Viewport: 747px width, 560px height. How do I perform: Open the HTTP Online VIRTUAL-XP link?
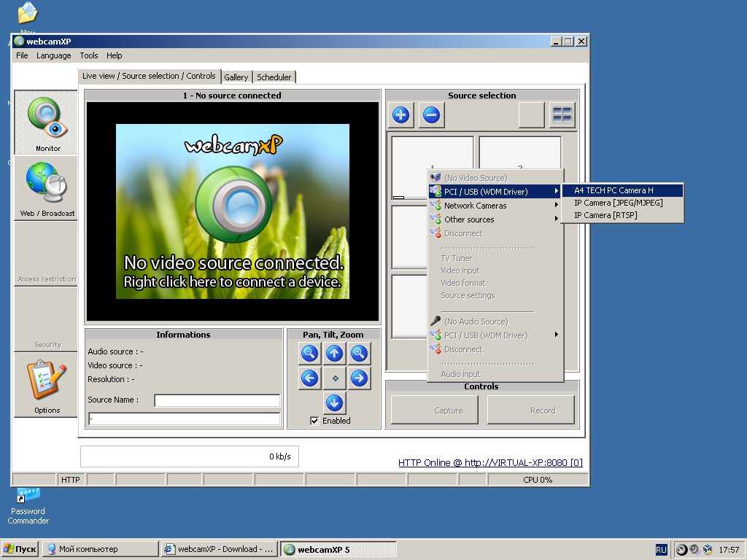point(490,462)
